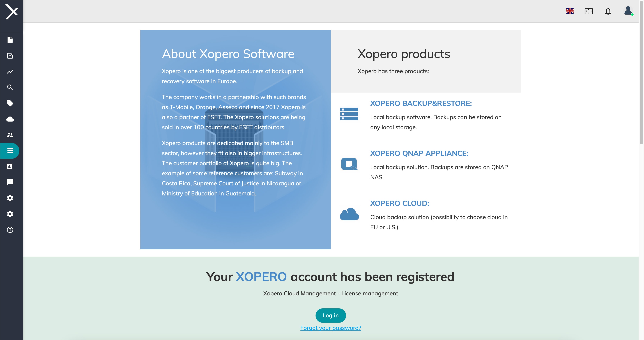Click the 'Local backup software' description text
The width and height of the screenshot is (644, 340).
tap(436, 122)
